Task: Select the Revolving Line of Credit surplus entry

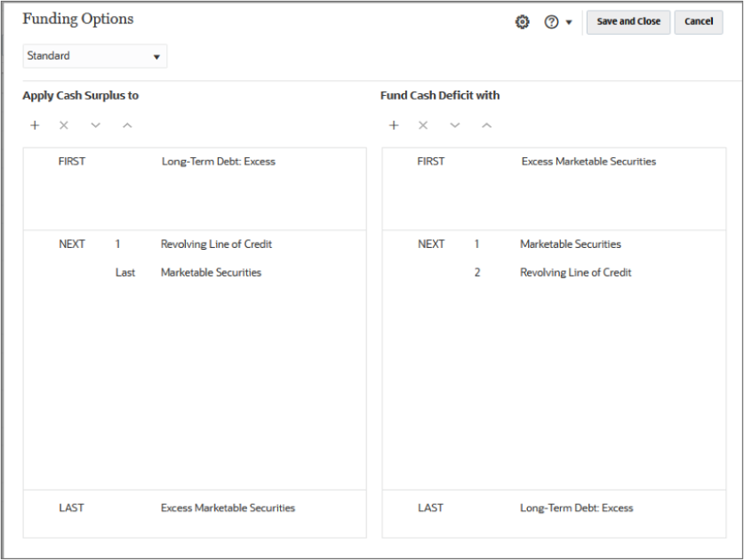Action: (217, 244)
